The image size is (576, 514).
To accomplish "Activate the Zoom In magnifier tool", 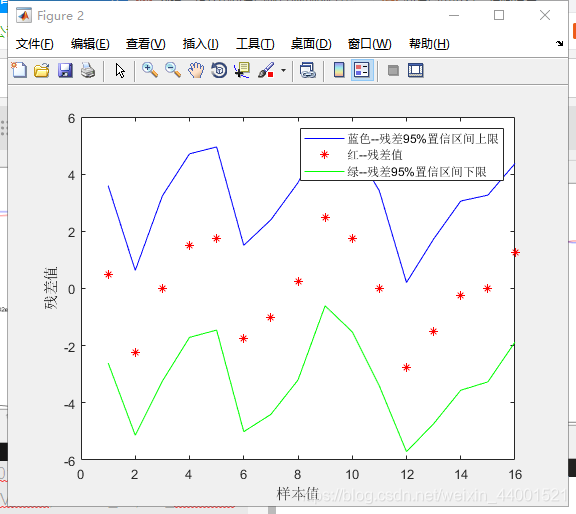I will (150, 70).
